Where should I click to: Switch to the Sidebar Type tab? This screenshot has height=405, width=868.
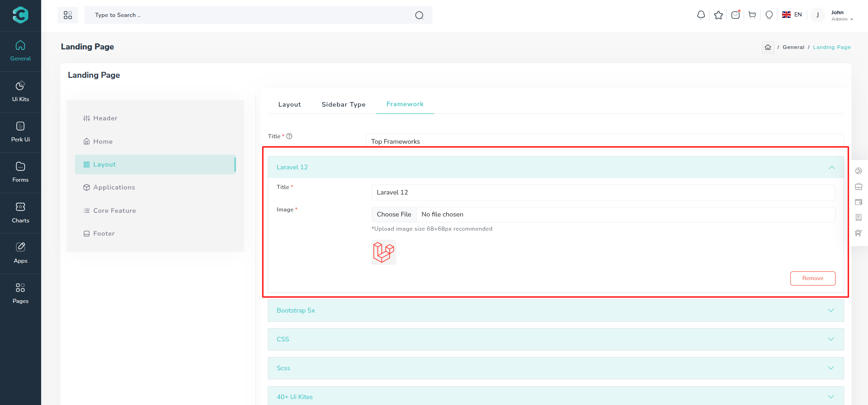coord(343,104)
